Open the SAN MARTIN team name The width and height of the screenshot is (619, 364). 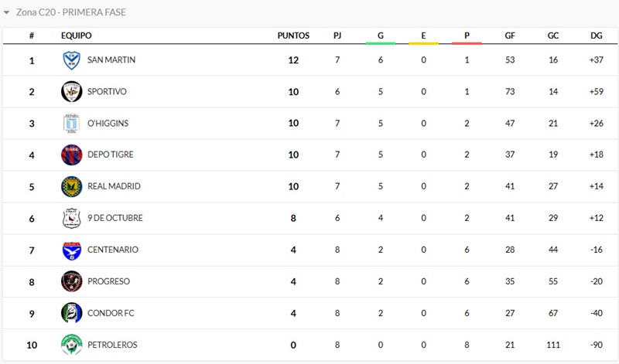pyautogui.click(x=111, y=60)
